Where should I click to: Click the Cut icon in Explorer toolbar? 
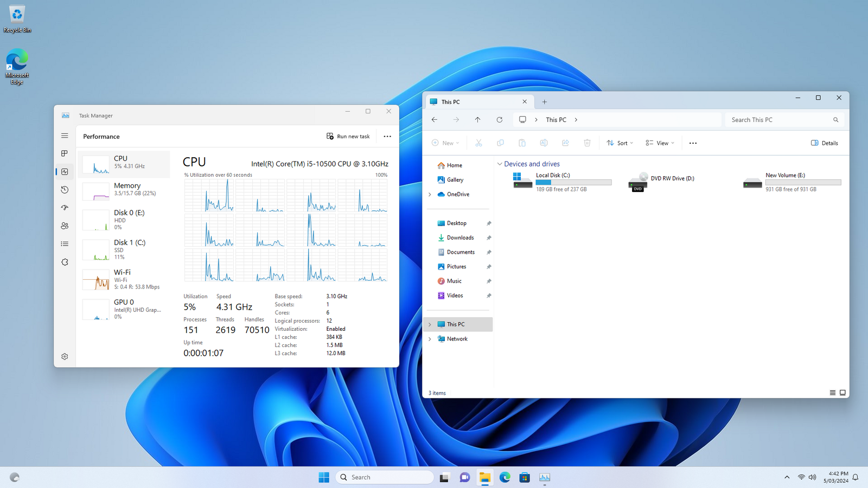(478, 143)
